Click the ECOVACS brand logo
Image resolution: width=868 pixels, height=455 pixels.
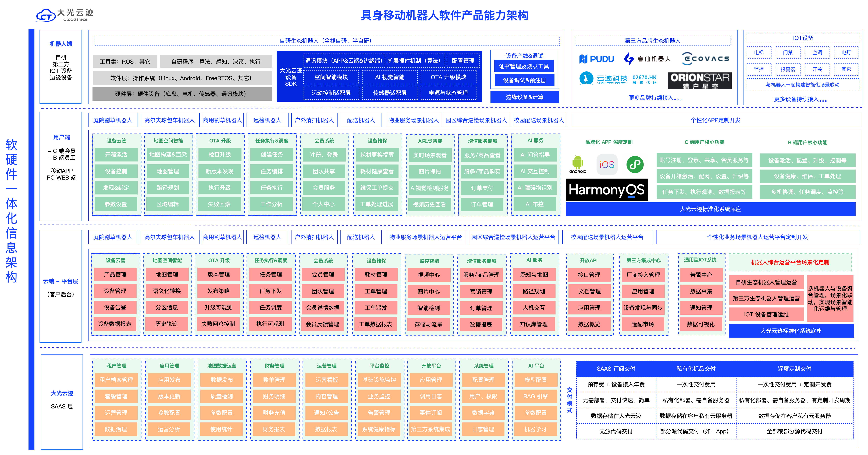click(x=705, y=59)
